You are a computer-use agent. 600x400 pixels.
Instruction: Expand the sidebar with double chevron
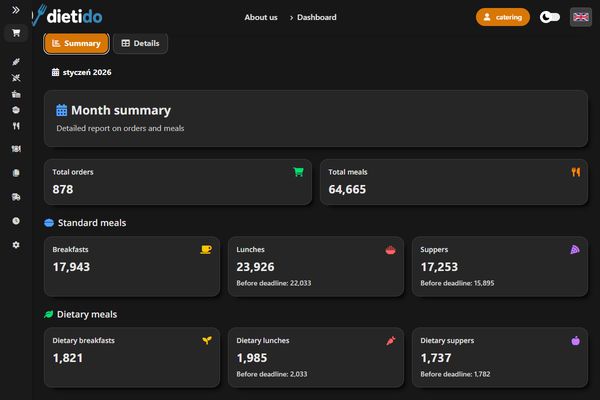[15, 9]
